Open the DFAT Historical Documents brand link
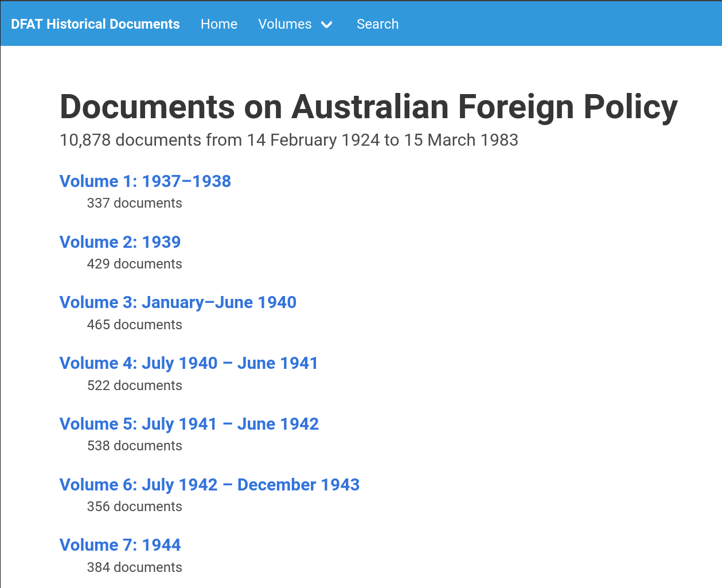 (95, 24)
